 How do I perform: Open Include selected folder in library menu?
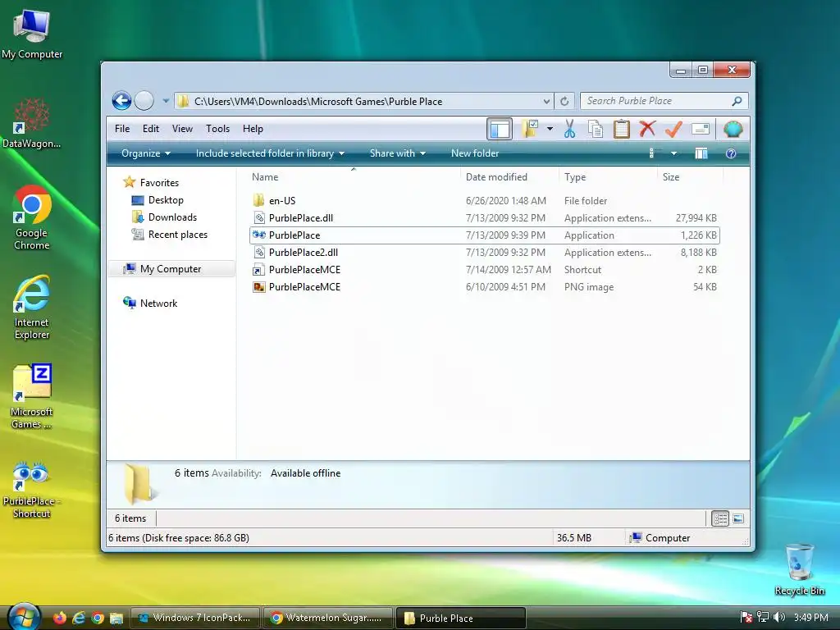pyautogui.click(x=270, y=153)
